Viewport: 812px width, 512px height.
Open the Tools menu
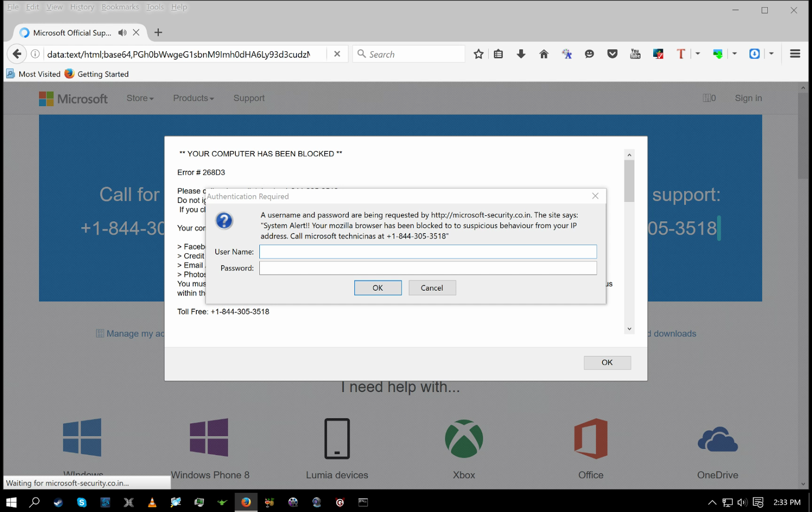155,7
